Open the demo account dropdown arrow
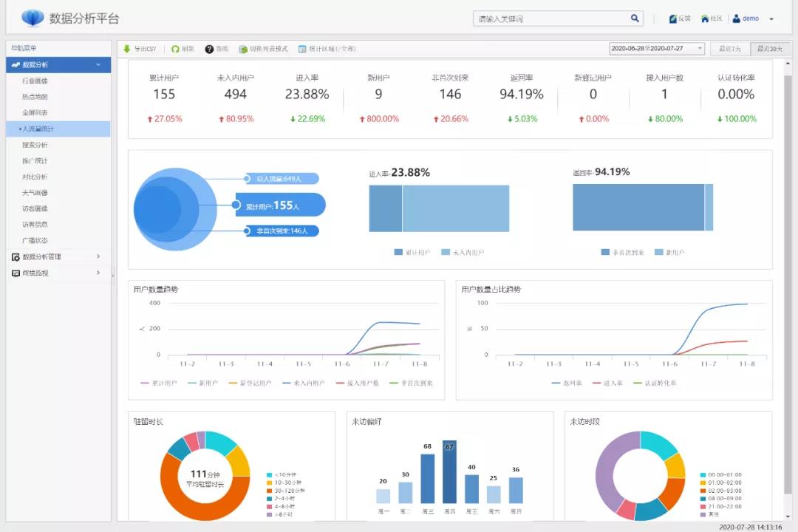Viewport: 798px width, 532px height. [x=771, y=19]
